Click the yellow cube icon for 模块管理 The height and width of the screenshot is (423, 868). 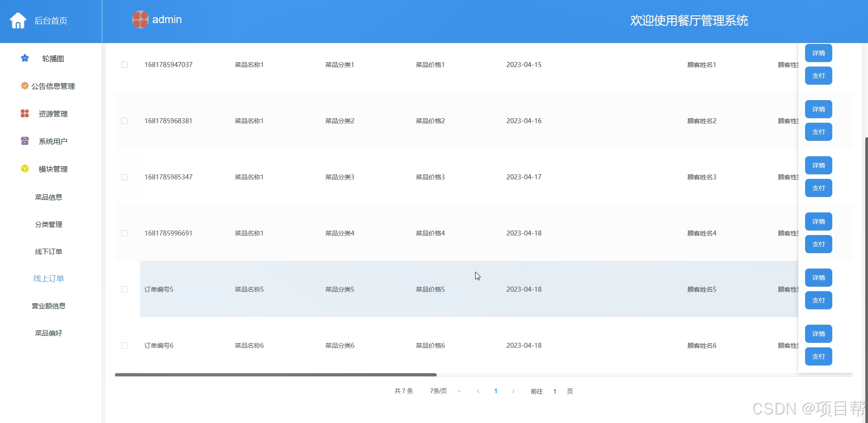[25, 168]
